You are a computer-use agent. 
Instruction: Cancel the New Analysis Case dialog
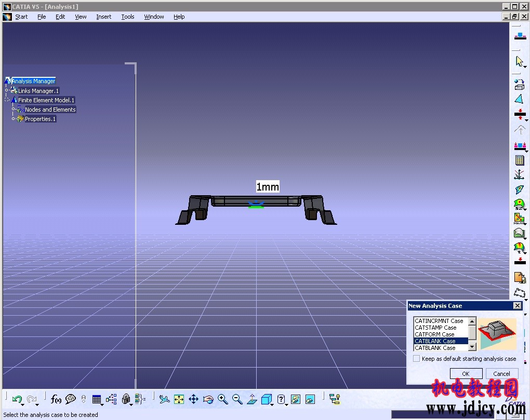click(x=501, y=373)
